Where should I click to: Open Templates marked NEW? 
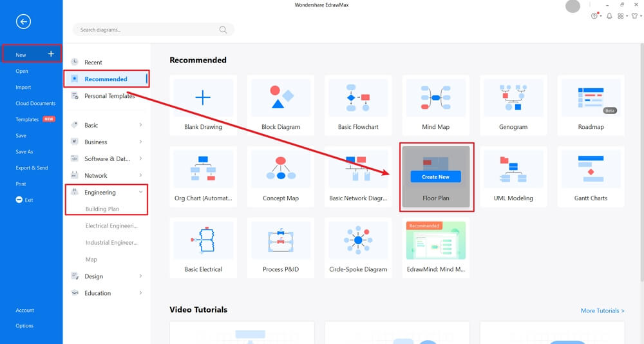pos(35,119)
